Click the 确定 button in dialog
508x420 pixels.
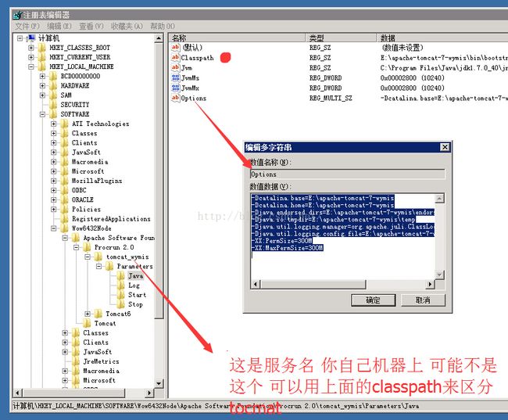point(374,300)
